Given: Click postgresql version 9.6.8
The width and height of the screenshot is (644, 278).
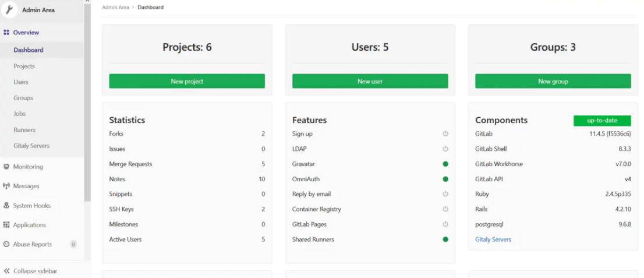Looking at the screenshot, I should pos(625,224).
